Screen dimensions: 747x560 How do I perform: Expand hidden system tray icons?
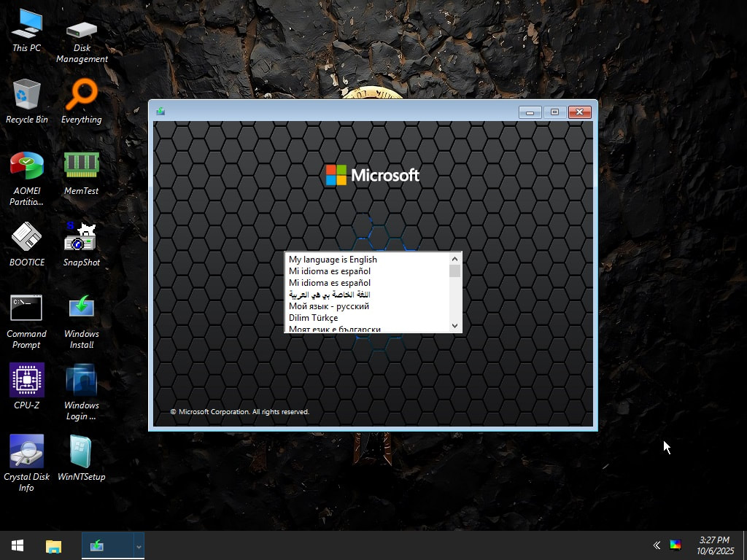pos(656,545)
